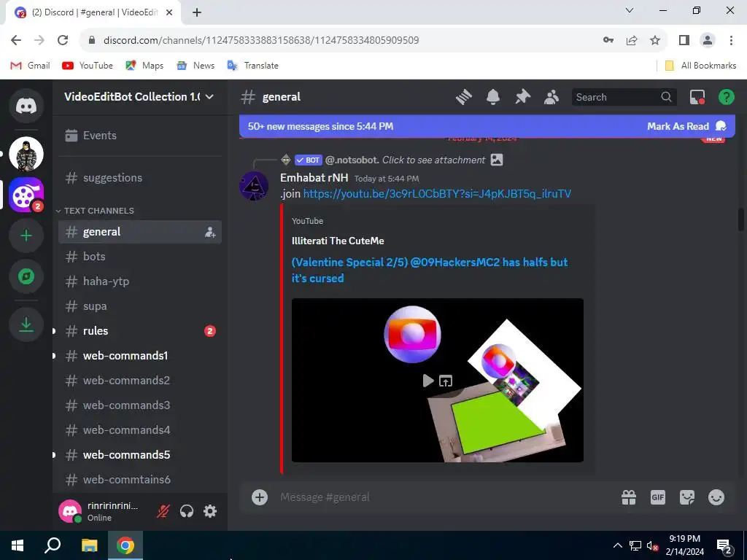
Task: Toggle headphones deafen in user panel
Action: 186,511
